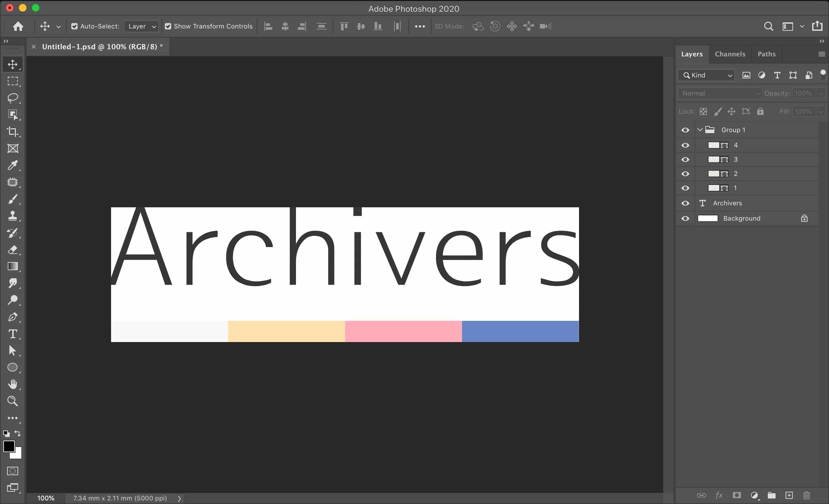This screenshot has width=829, height=504.
Task: Select the Horizontal Type tool
Action: pyautogui.click(x=13, y=334)
